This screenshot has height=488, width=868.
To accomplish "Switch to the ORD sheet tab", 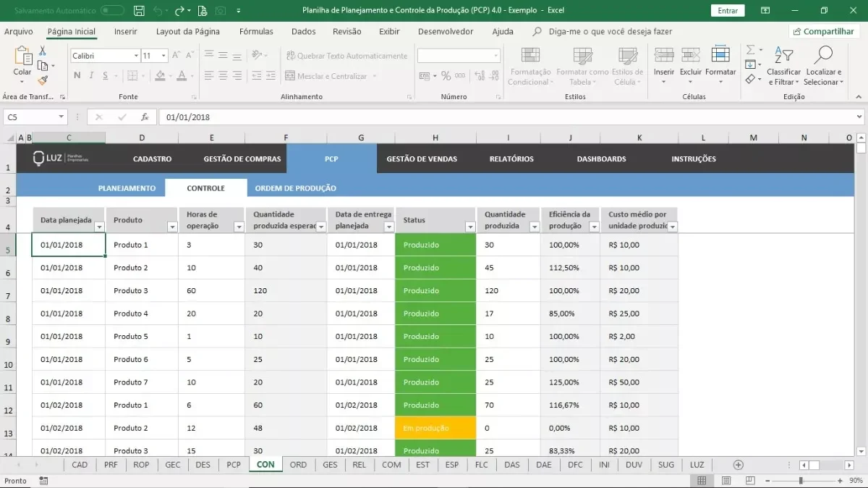I will coord(298,465).
